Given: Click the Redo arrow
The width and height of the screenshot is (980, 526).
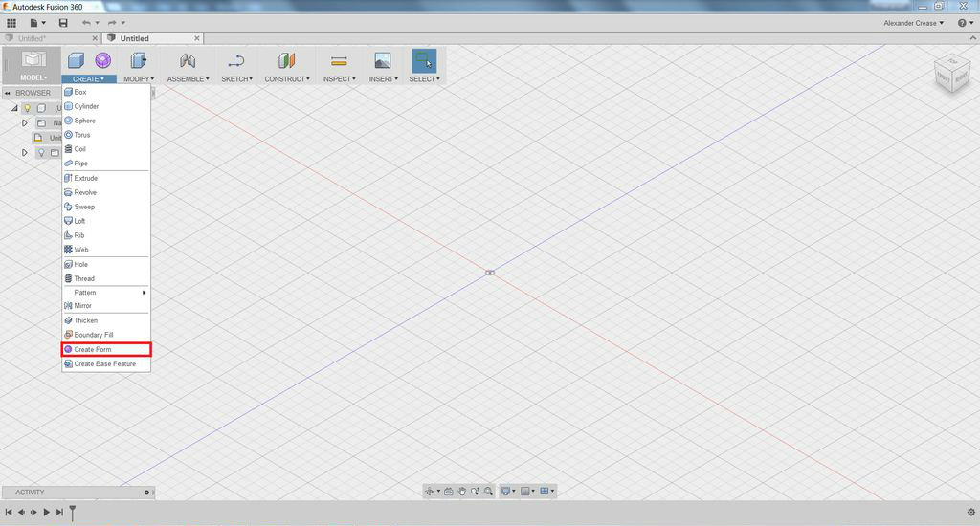Looking at the screenshot, I should coord(113,23).
